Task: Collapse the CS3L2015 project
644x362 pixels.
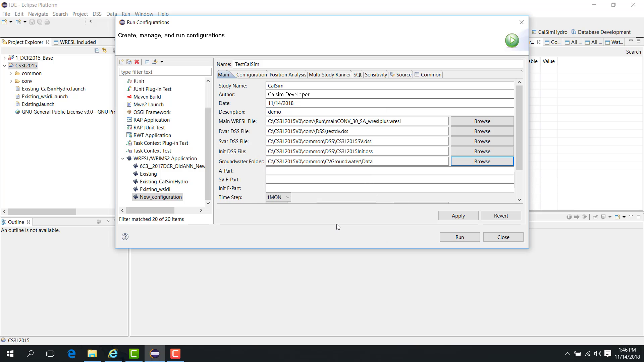Action: [5, 66]
